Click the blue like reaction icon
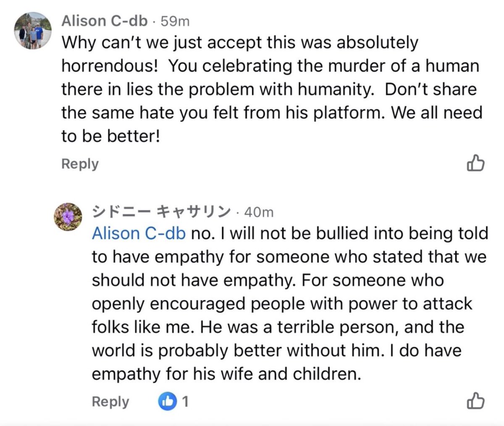Viewport: 504px width, 426px height. 166,402
